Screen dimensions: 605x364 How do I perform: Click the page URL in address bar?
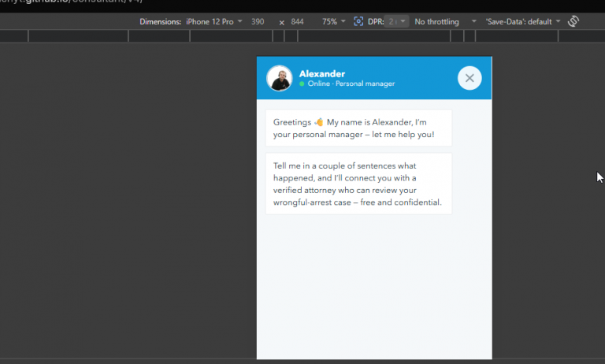72,2
